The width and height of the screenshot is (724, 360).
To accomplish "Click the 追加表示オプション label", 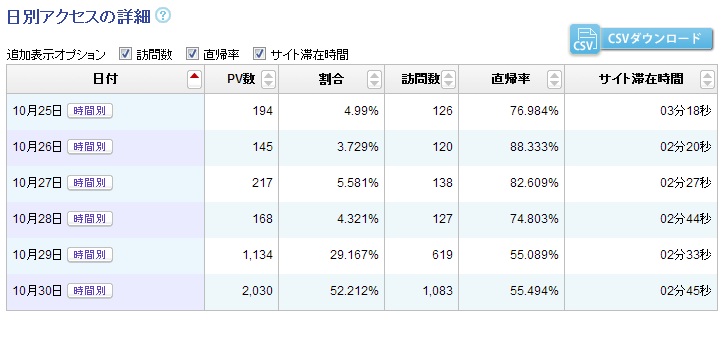I will click(56, 55).
